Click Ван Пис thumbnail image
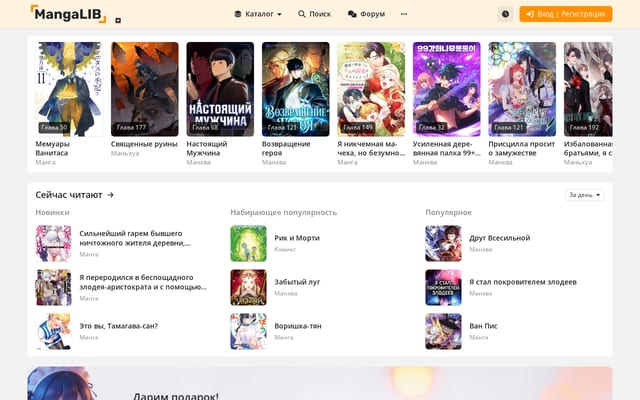The width and height of the screenshot is (640, 400). pyautogui.click(x=443, y=331)
